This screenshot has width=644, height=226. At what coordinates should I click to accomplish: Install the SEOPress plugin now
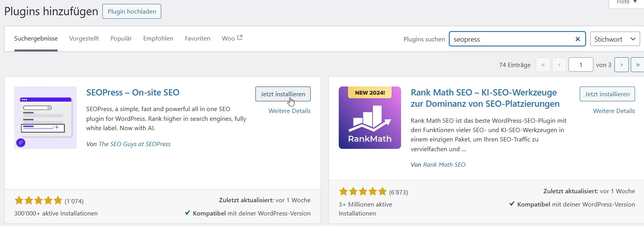coord(283,94)
